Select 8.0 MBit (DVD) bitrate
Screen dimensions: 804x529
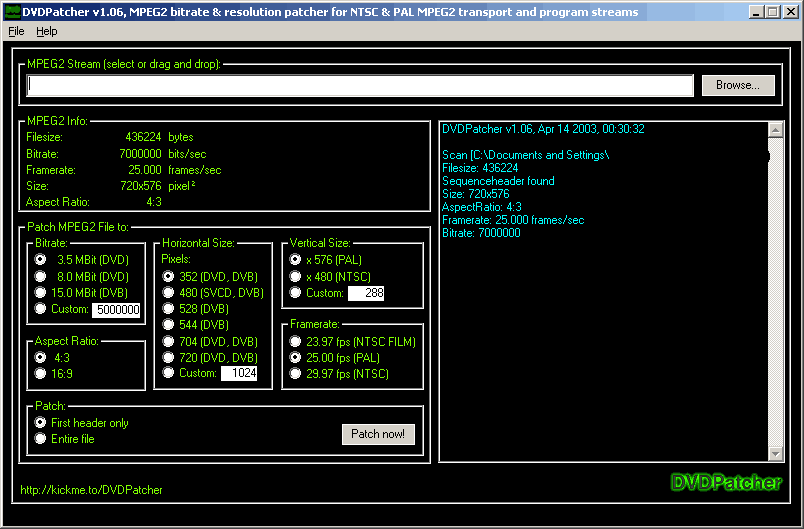40,277
